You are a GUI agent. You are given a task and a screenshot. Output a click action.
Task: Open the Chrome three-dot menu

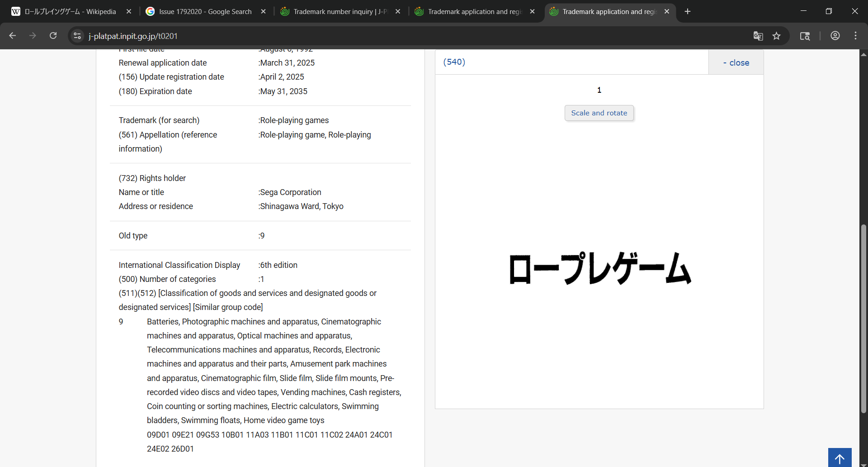(x=855, y=36)
